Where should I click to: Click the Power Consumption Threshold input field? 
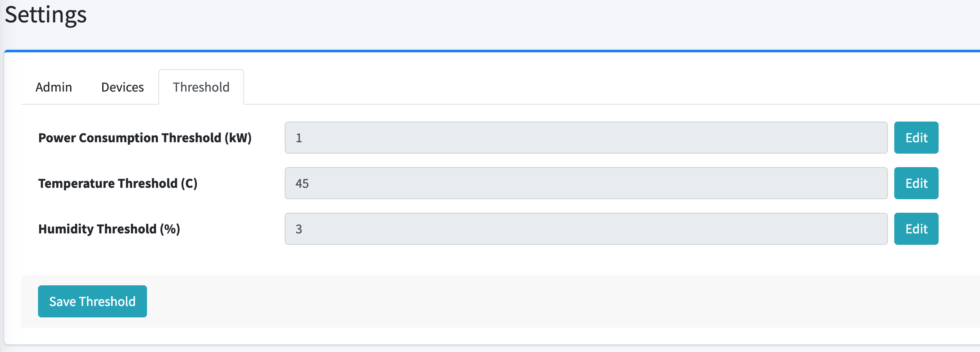(586, 138)
